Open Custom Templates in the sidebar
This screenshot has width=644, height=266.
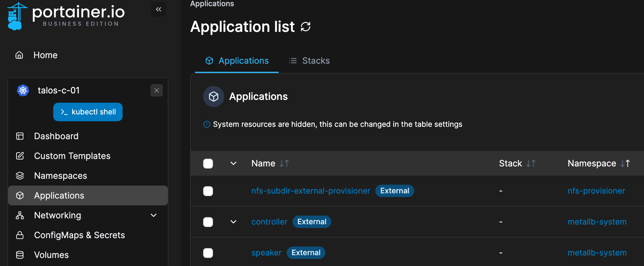click(88, 156)
